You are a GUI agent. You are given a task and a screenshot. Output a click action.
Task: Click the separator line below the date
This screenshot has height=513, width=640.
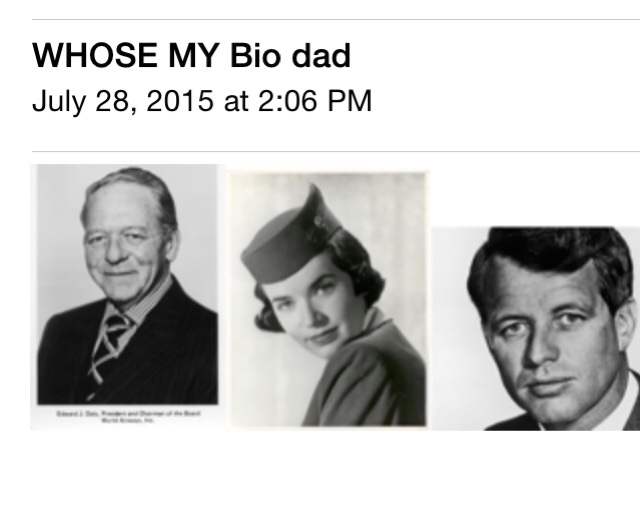click(336, 151)
